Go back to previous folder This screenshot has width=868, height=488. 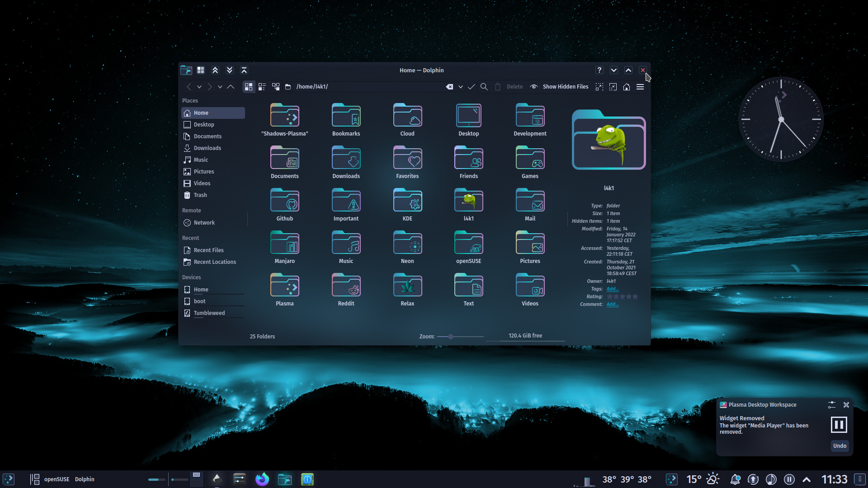(189, 87)
